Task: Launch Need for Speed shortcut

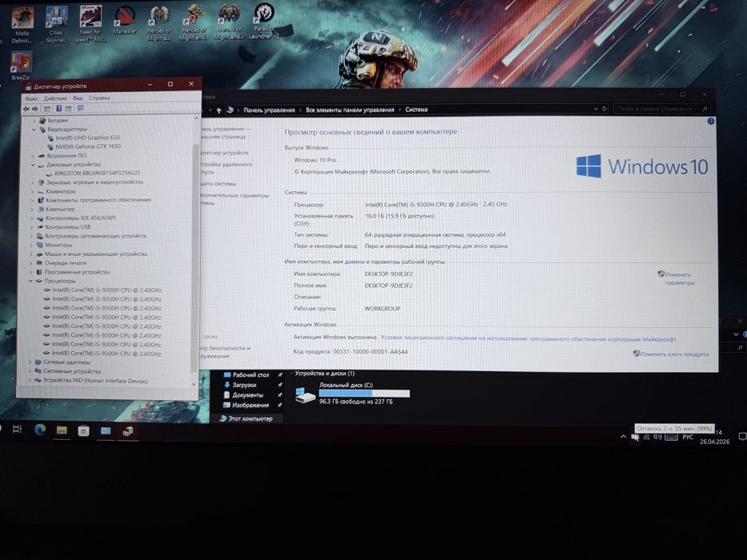Action: [x=90, y=23]
